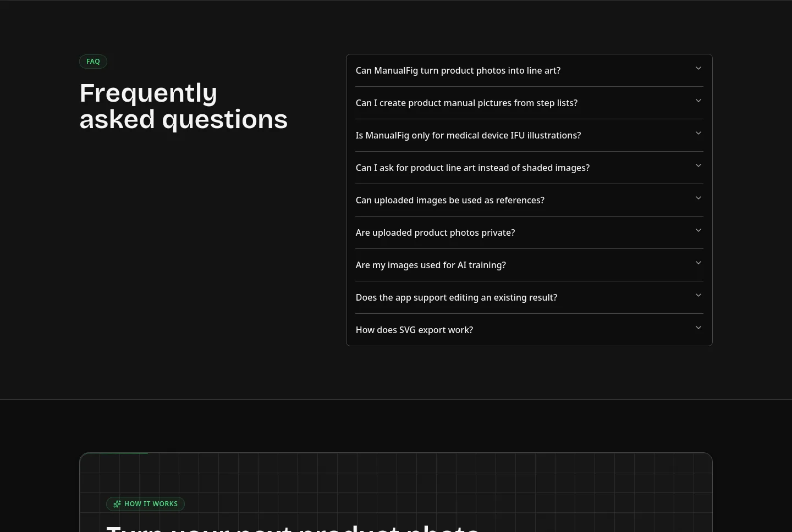This screenshot has height=532, width=792.
Task: Expand chevron for SVG export question
Action: tap(698, 328)
